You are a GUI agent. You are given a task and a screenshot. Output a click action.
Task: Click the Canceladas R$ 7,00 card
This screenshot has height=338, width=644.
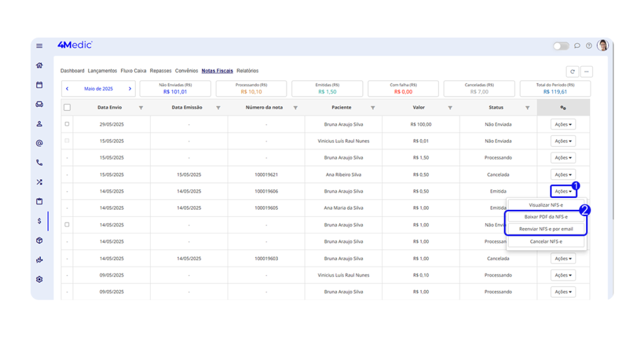coord(479,89)
